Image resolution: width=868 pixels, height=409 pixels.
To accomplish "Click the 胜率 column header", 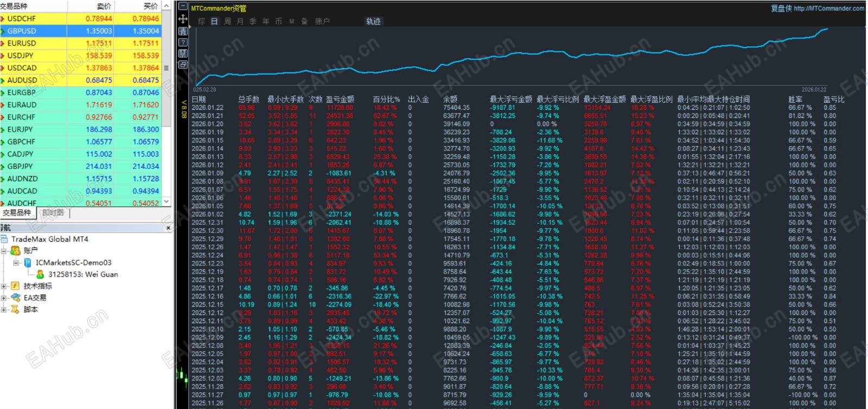I will click(795, 99).
